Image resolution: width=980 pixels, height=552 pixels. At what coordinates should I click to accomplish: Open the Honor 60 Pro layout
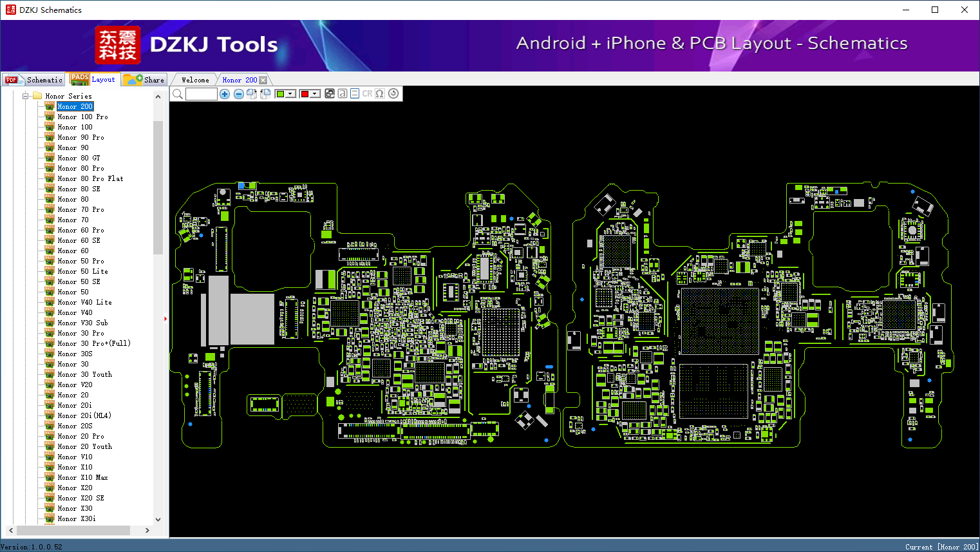click(x=80, y=230)
